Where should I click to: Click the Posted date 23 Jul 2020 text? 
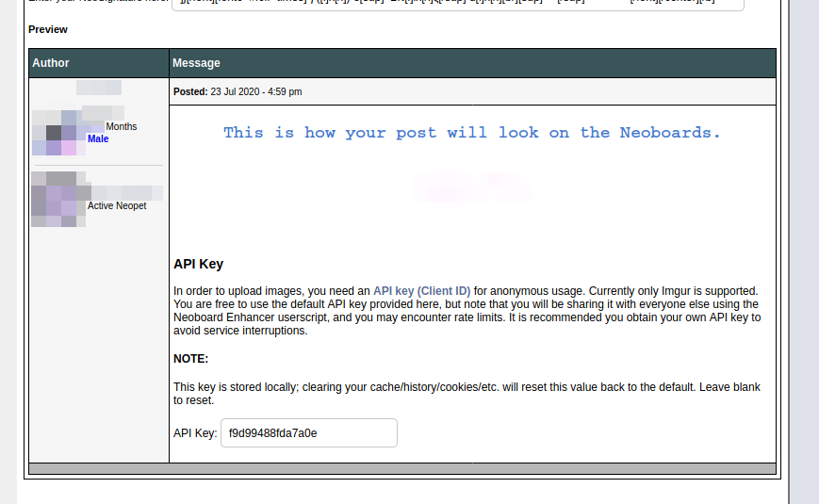238,92
